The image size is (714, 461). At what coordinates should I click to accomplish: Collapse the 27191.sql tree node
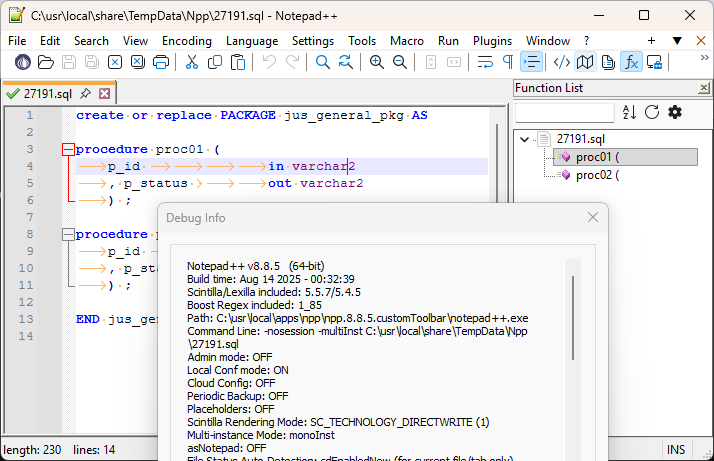tap(525, 139)
